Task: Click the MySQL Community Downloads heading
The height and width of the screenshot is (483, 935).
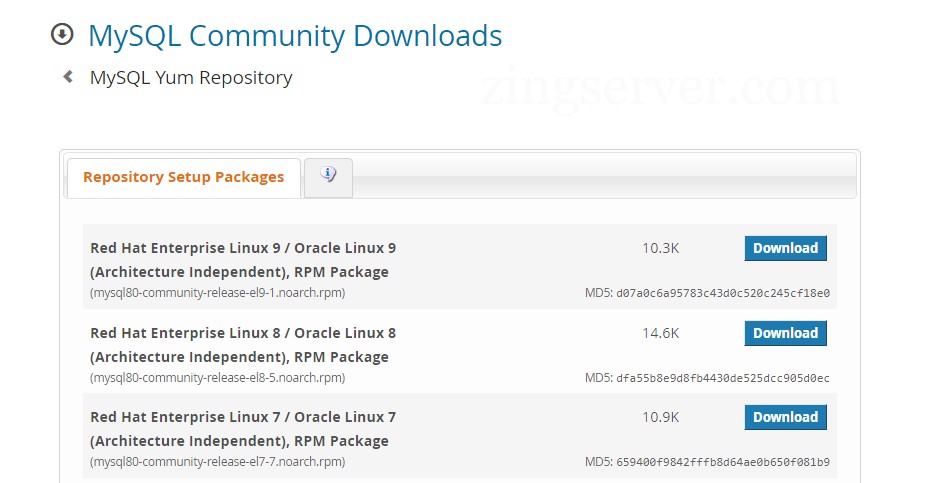Action: pos(295,36)
